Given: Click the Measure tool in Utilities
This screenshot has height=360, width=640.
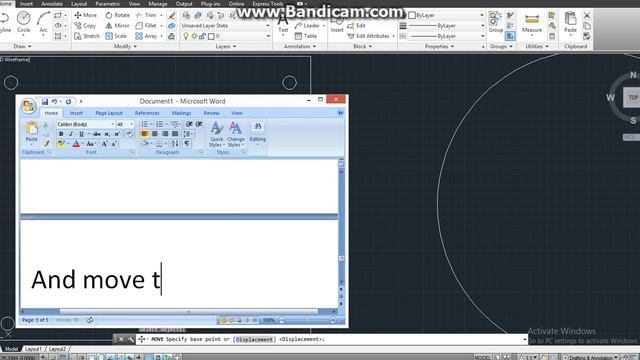Looking at the screenshot, I should pyautogui.click(x=532, y=23).
